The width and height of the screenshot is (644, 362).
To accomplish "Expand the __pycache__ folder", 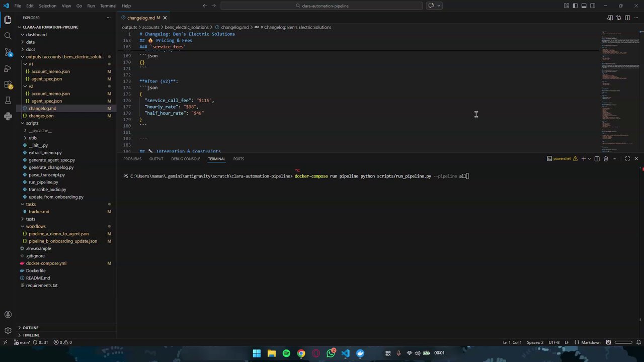I will point(66,131).
